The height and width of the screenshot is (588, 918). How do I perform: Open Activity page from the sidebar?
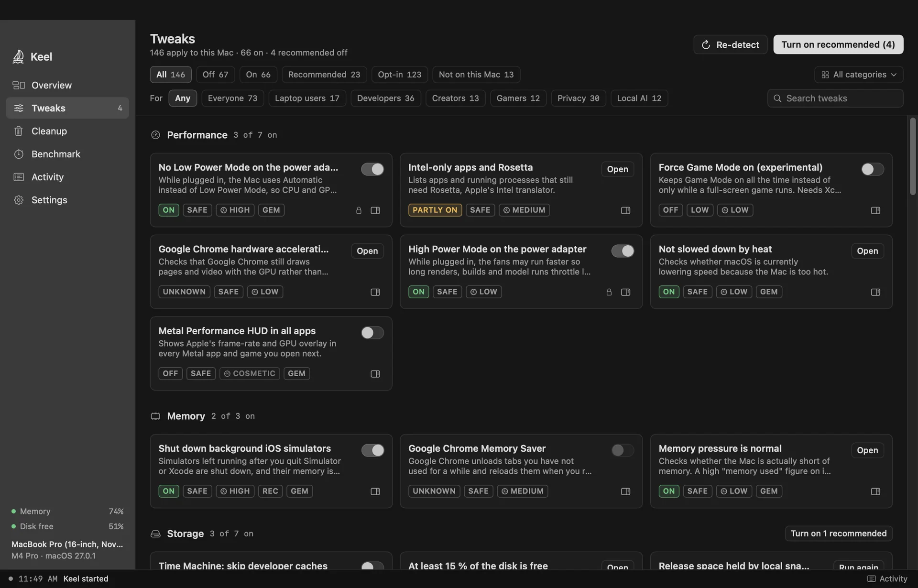[x=67, y=177]
